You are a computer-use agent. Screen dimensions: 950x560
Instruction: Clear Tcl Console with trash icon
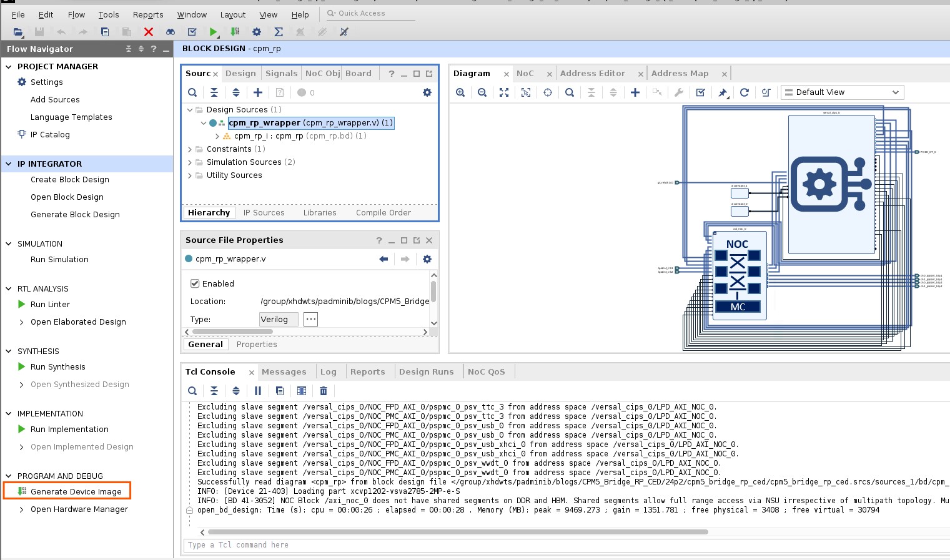[x=323, y=391]
